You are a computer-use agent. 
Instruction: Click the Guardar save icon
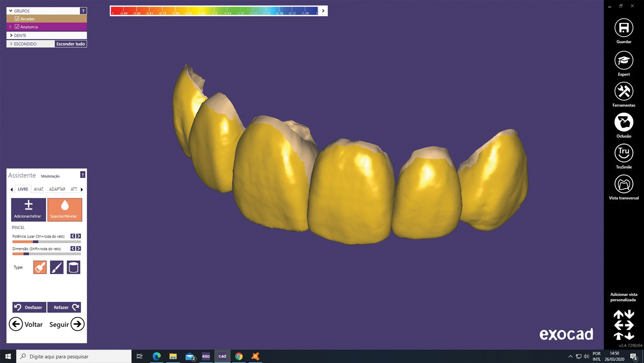(x=623, y=28)
